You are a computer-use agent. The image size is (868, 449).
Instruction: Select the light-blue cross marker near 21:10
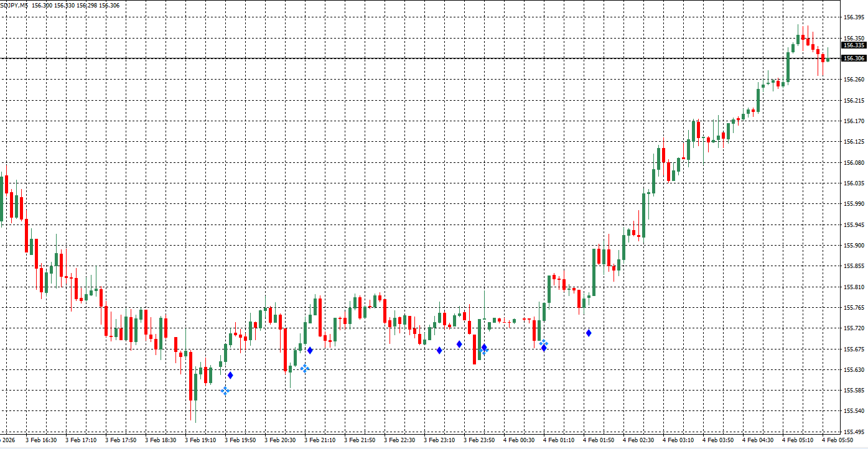click(x=305, y=368)
